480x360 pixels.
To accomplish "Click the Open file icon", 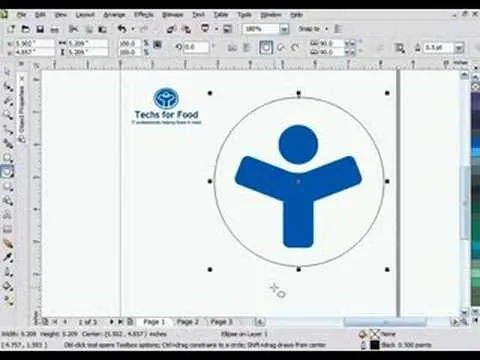I will (25, 29).
